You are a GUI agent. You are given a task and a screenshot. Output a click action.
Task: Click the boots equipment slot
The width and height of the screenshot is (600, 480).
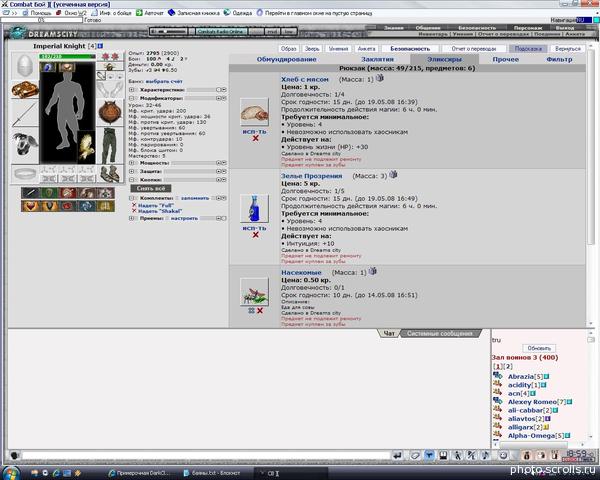point(110,174)
